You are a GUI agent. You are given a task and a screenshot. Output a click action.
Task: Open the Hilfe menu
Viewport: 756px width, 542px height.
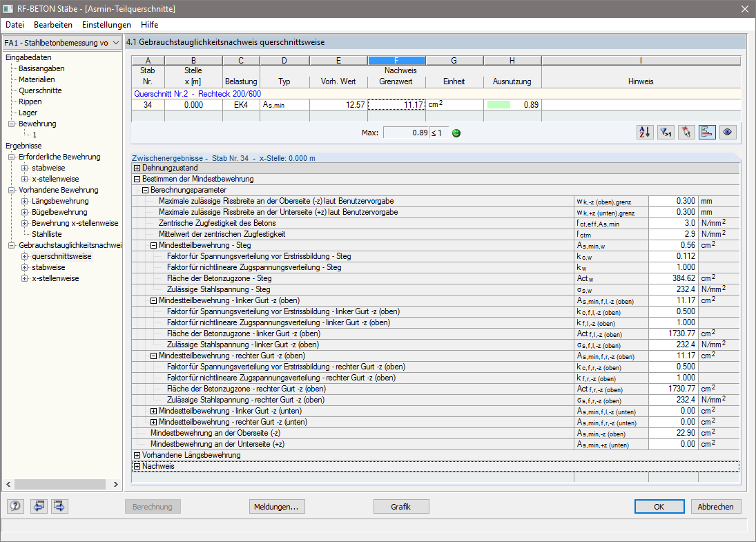149,25
